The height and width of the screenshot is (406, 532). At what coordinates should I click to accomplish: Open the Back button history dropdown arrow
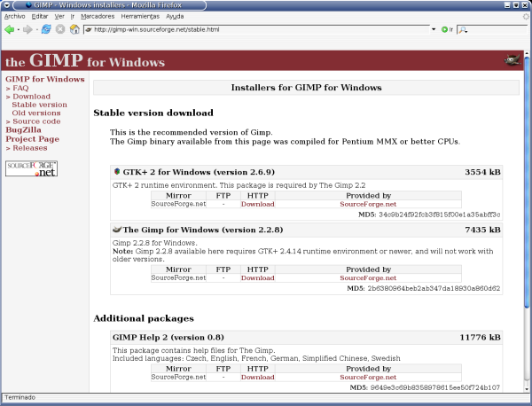tap(18, 29)
